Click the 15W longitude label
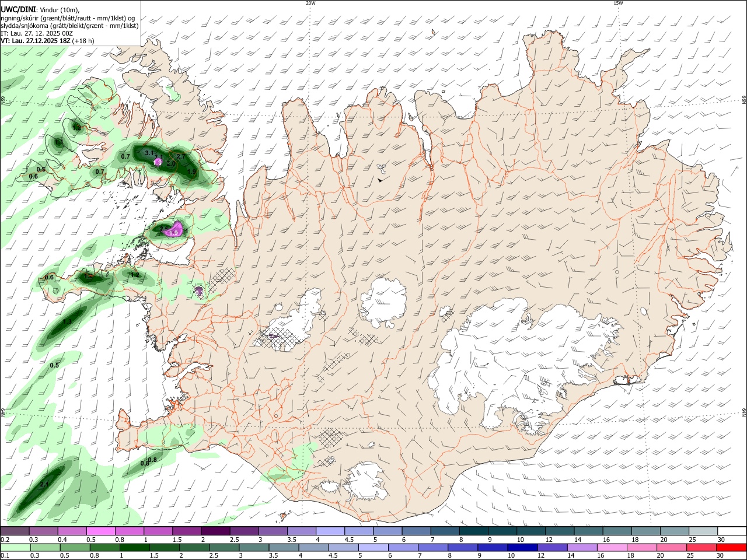The image size is (747, 560). click(618, 2)
